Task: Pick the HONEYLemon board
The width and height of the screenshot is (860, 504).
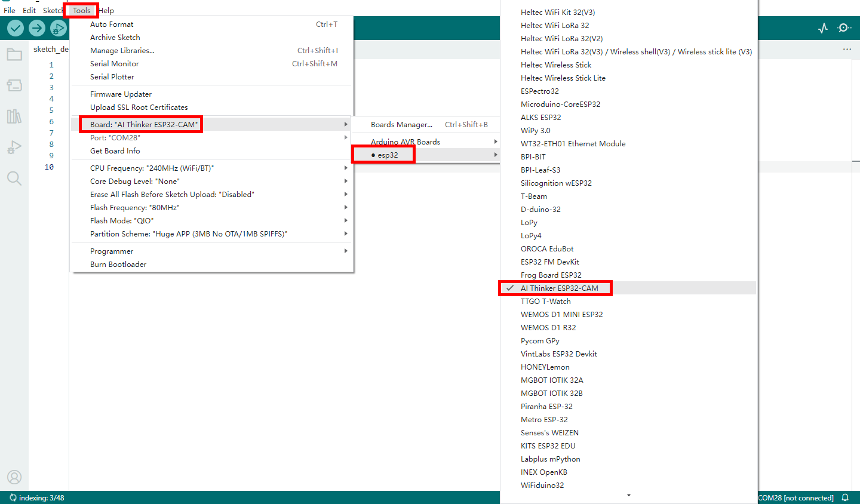Action: (629, 367)
